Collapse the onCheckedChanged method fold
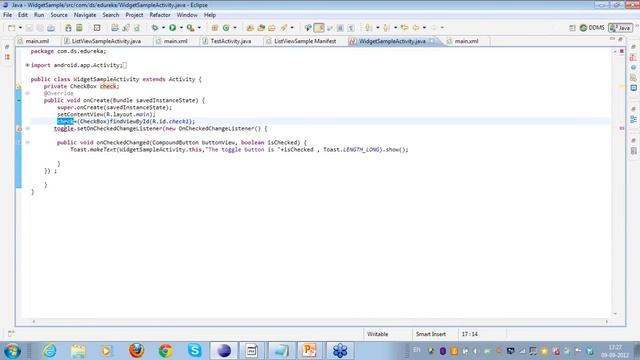Screen dimensions: 640x360 27,142
